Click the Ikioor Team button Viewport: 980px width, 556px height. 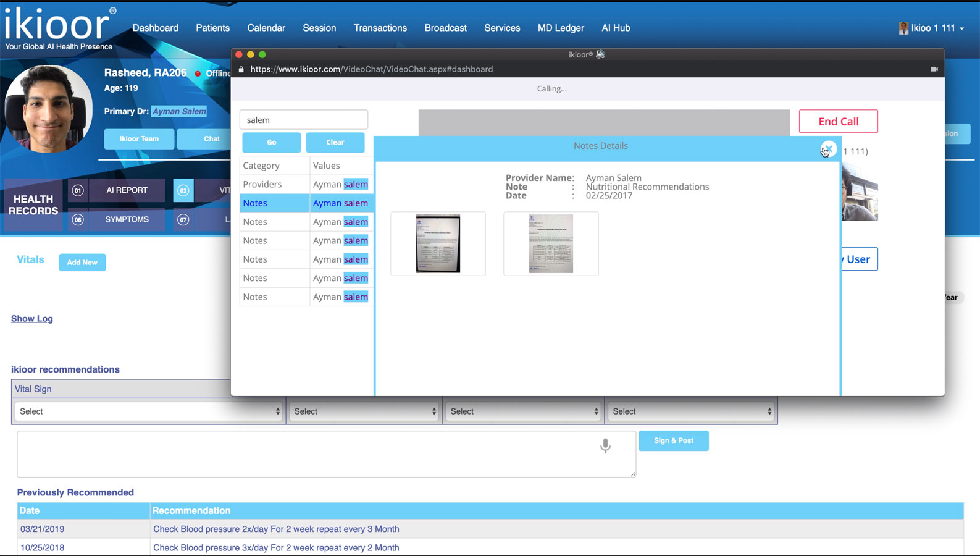[x=139, y=139]
